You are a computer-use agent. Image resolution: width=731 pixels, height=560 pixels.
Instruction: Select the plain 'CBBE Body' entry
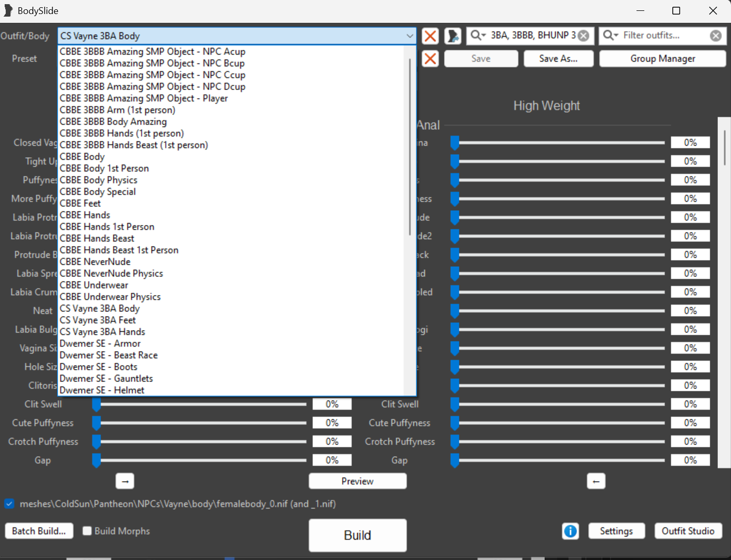click(82, 157)
